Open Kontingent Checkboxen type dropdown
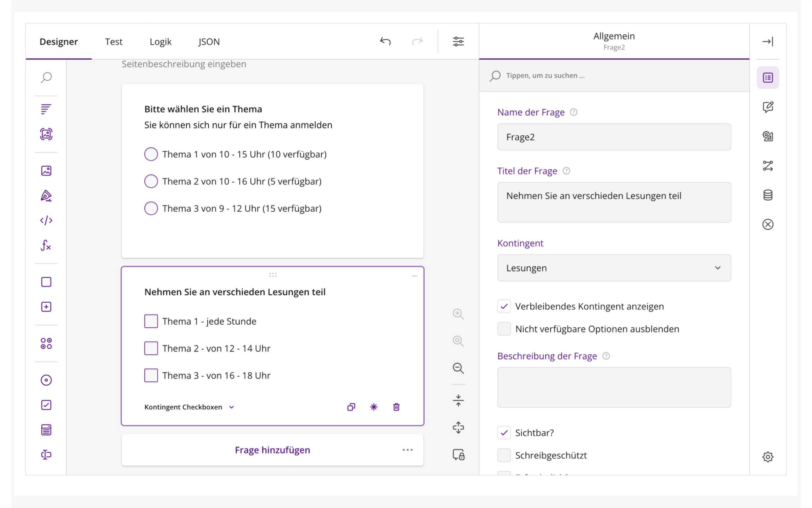The width and height of the screenshot is (812, 508). [x=190, y=407]
